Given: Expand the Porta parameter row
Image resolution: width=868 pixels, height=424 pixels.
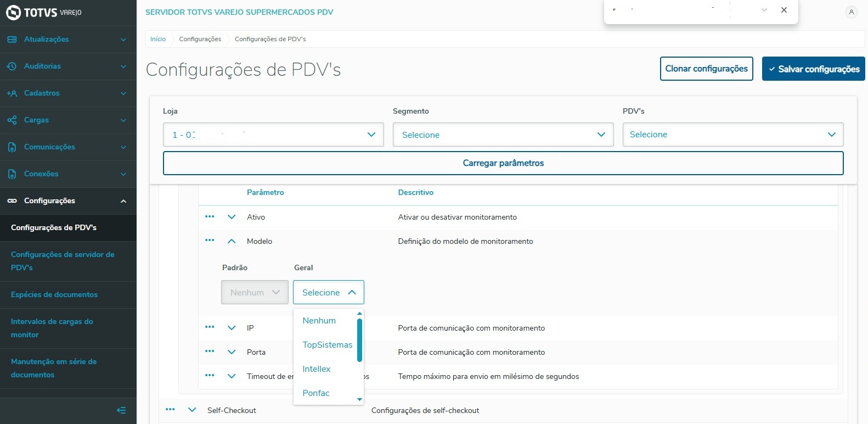Looking at the screenshot, I should (x=232, y=352).
